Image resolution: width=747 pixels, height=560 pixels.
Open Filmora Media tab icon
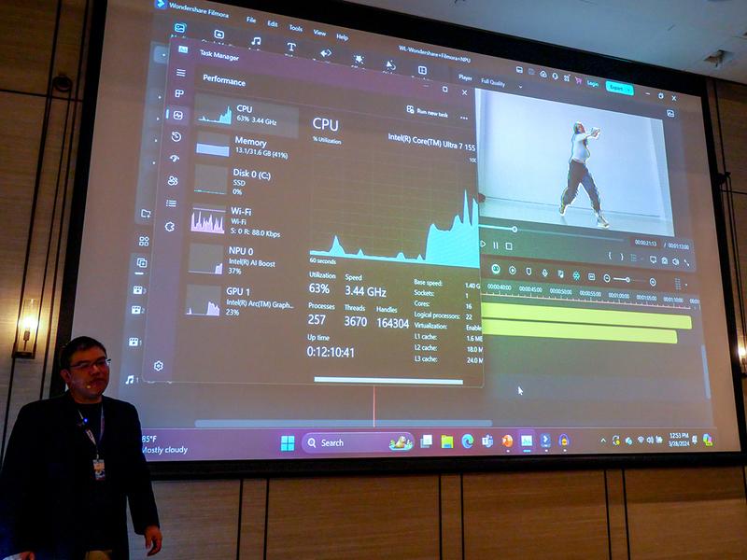tap(179, 28)
